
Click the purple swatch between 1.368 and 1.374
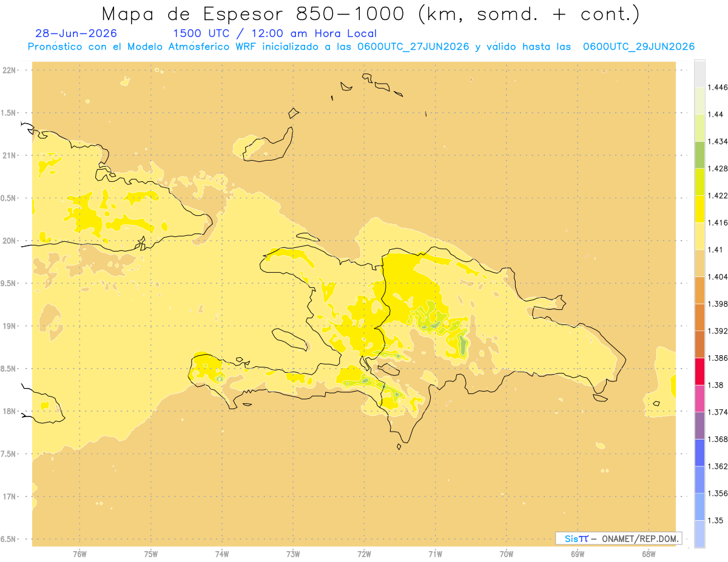pos(699,425)
